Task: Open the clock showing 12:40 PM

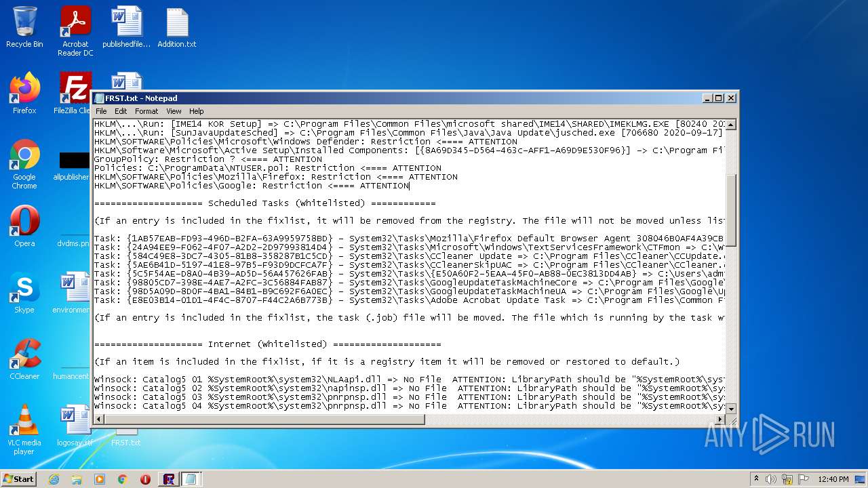Action: [833, 479]
